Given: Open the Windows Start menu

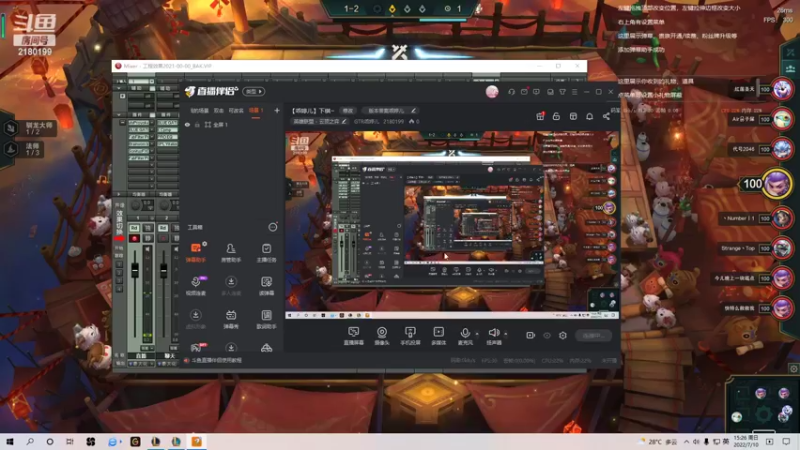Looking at the screenshot, I should (9, 441).
